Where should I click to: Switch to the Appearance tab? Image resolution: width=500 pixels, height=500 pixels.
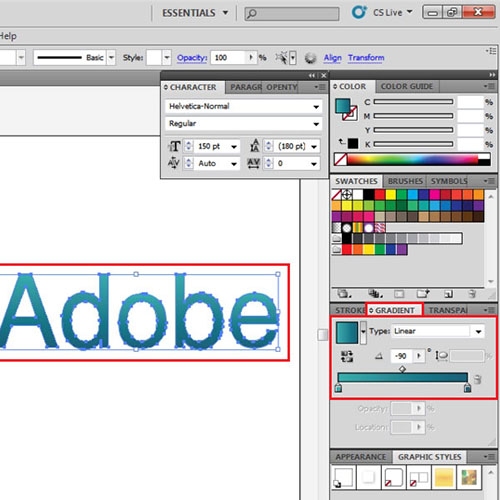click(361, 457)
